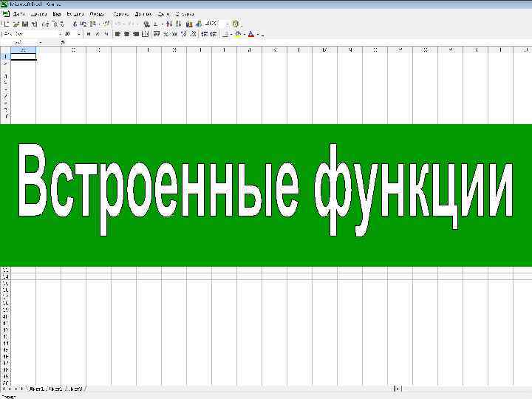Open the Вставка menu
The width and height of the screenshot is (532, 399).
[x=75, y=14]
